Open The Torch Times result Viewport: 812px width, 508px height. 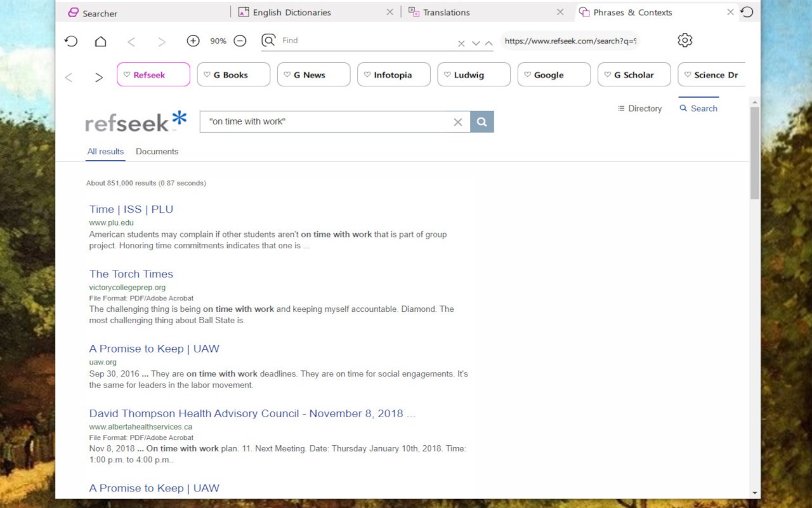[131, 274]
